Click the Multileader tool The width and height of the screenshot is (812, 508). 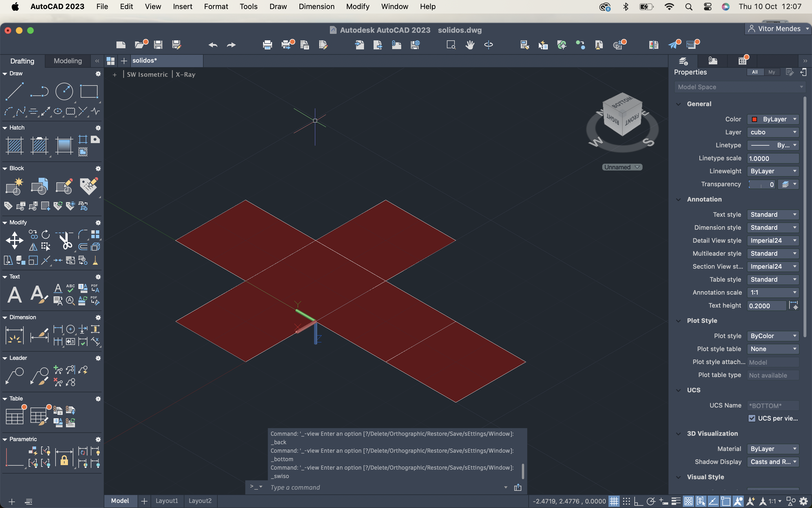point(14,376)
